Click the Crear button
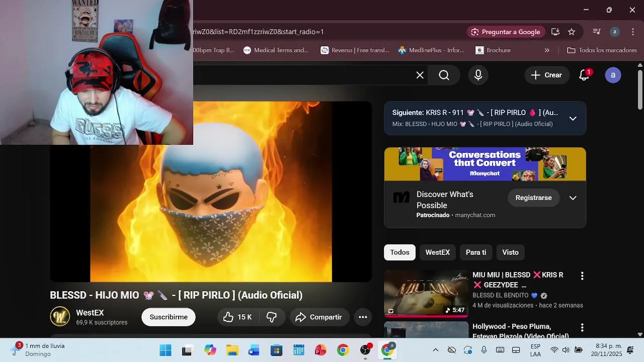644x362 pixels. (x=546, y=75)
